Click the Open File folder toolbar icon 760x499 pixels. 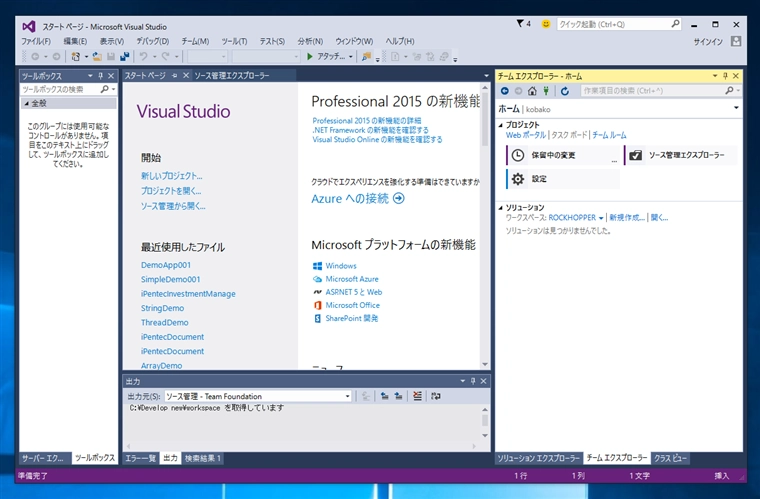pos(97,57)
